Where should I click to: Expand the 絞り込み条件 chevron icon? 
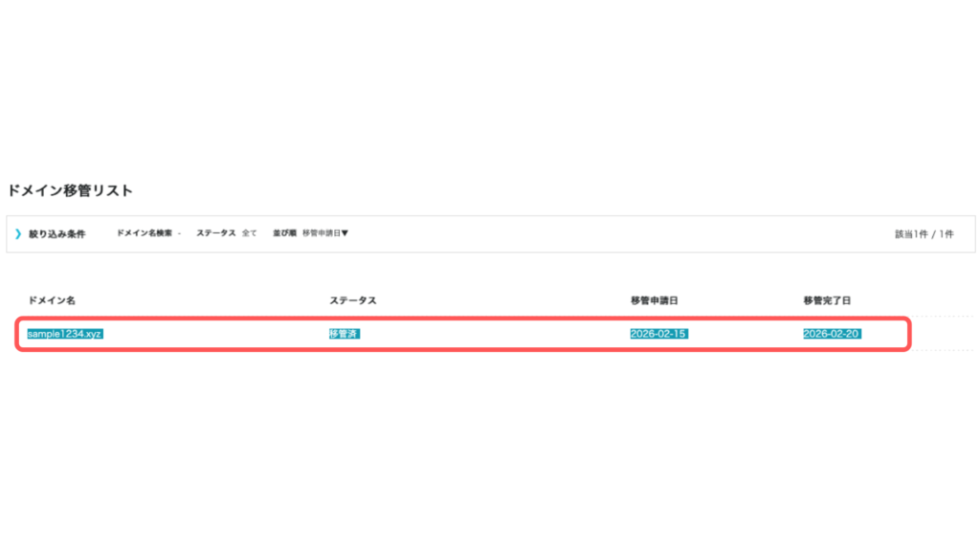tap(18, 233)
